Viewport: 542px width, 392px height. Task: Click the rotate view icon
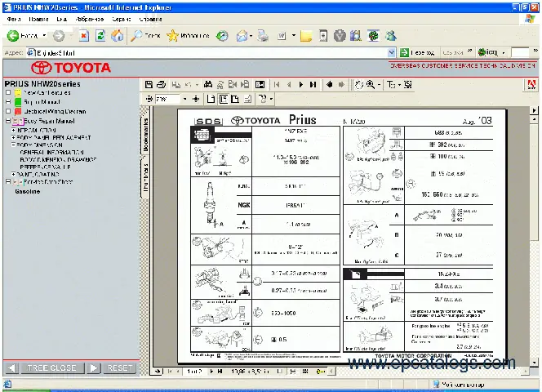pyautogui.click(x=263, y=100)
